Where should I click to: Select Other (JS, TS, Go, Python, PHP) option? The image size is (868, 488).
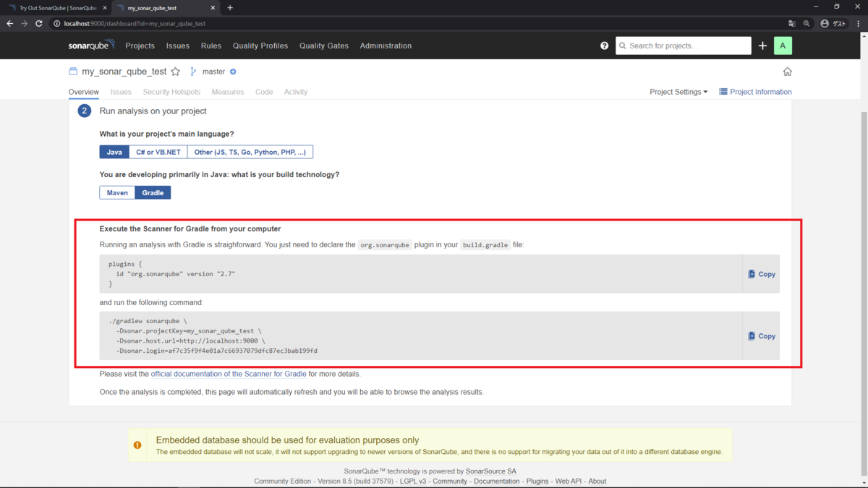coord(250,152)
